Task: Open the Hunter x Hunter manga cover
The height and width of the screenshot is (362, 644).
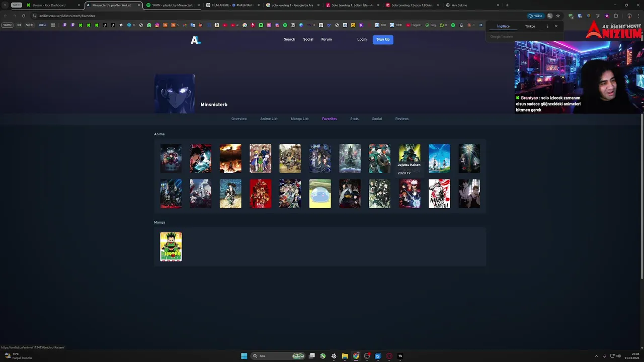Action: 171,247
